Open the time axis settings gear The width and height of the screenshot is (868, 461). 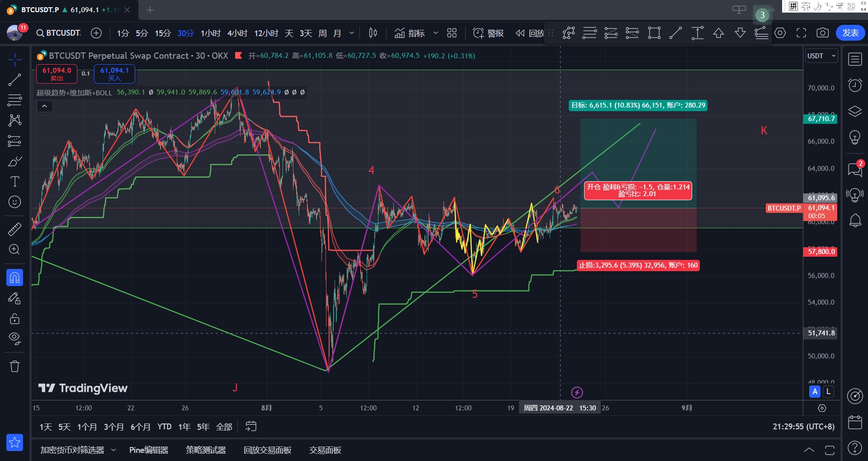(x=822, y=408)
